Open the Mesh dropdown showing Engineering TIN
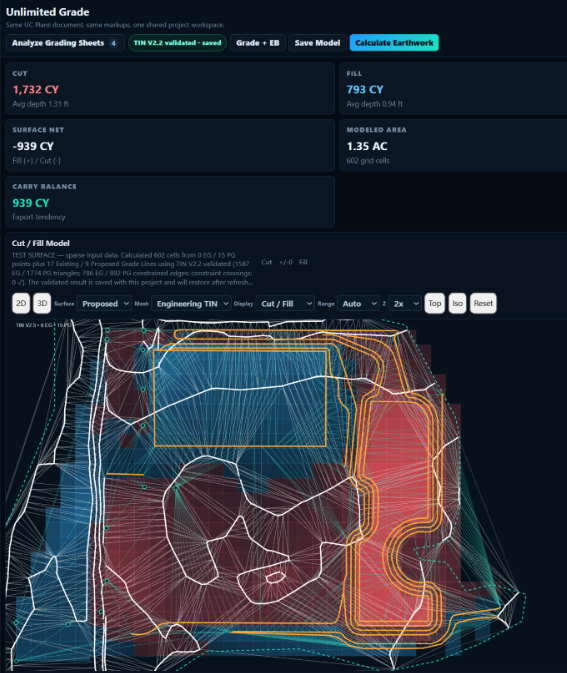This screenshot has width=567, height=673. (x=191, y=304)
